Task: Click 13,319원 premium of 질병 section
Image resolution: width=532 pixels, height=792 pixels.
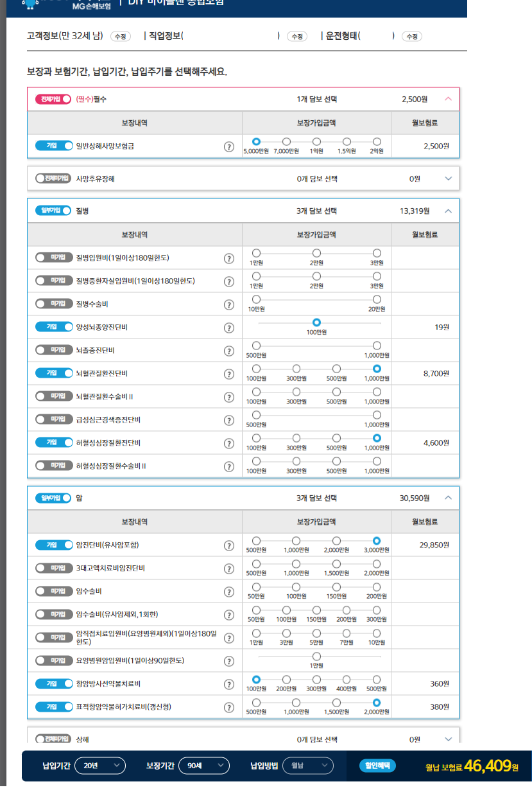Action: [415, 211]
